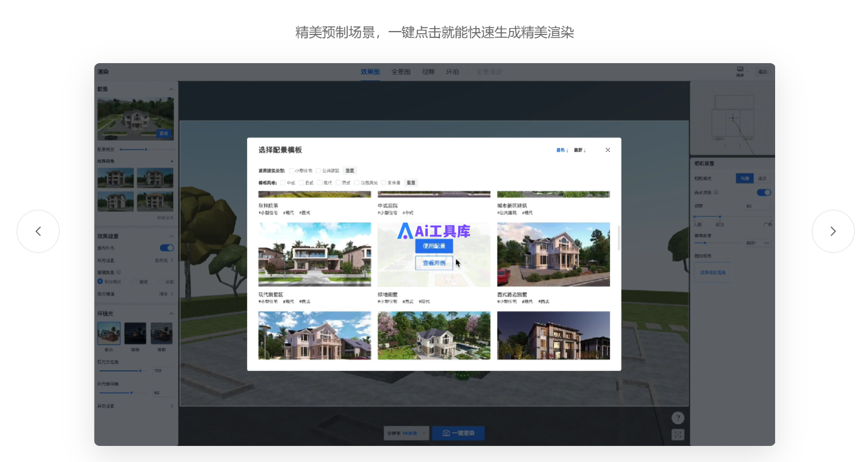The width and height of the screenshot is (868, 462).
Task: Click the info icon beside 玻璃效果
Action: (x=119, y=272)
